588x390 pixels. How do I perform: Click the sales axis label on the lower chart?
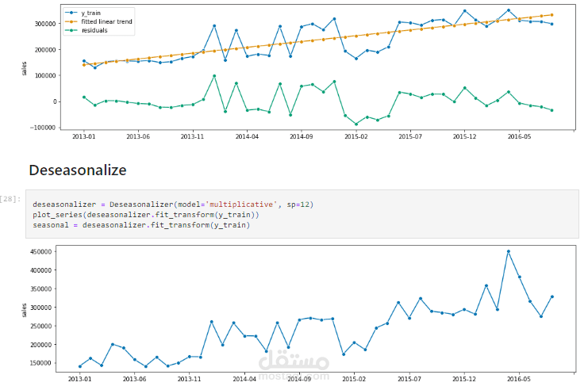coord(24,308)
